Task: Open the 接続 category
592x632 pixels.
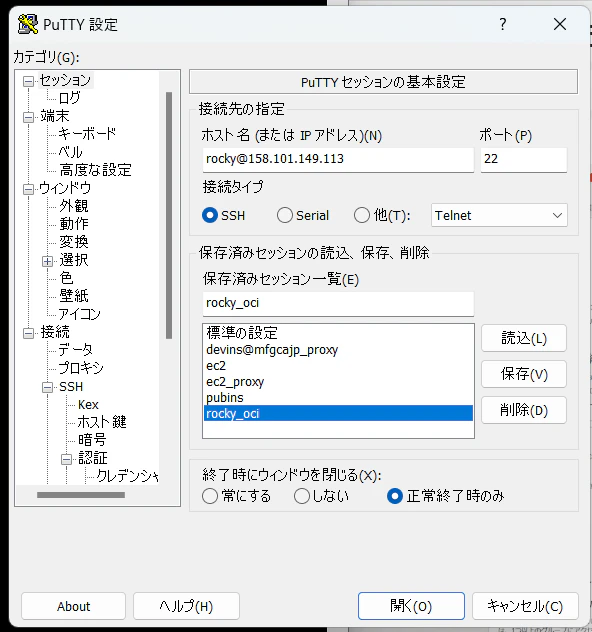Action: [x=54, y=332]
